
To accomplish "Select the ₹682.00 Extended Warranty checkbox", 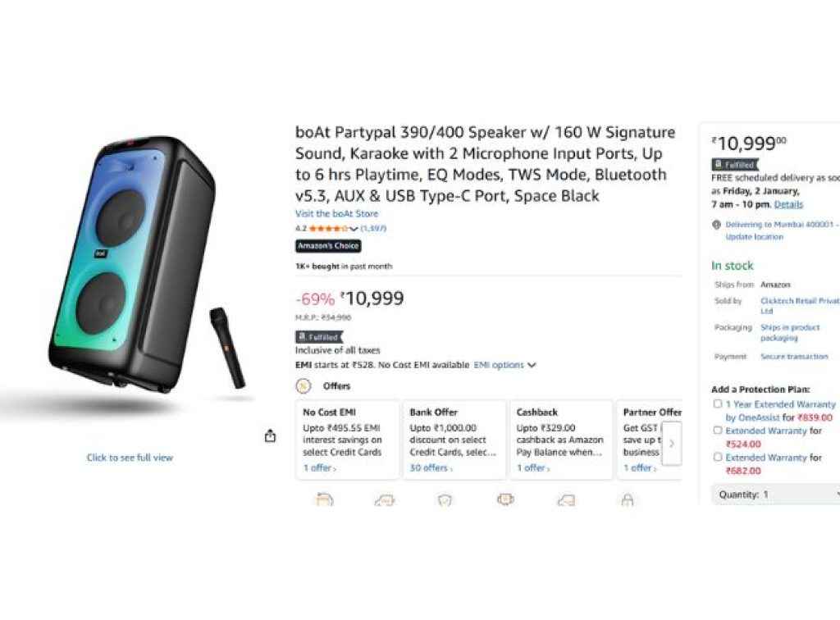I will 718,457.
